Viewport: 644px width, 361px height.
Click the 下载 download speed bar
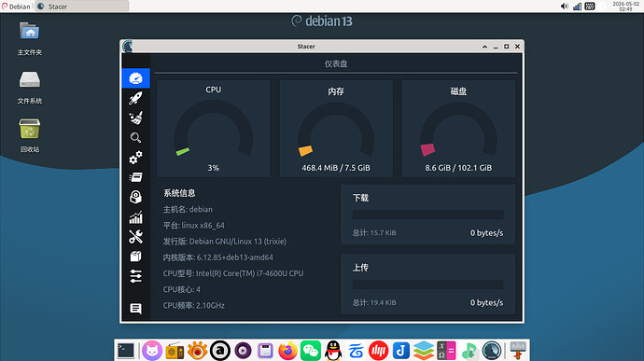pyautogui.click(x=427, y=215)
